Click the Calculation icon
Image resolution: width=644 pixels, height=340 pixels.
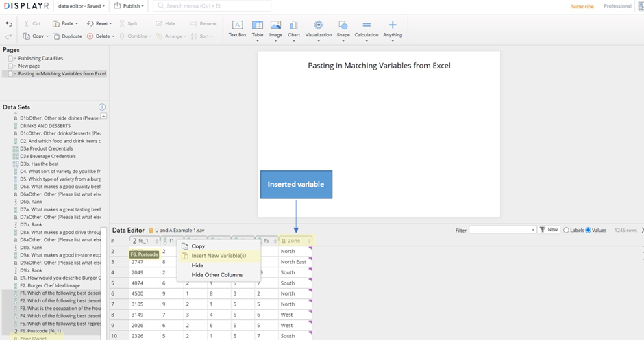pyautogui.click(x=367, y=26)
